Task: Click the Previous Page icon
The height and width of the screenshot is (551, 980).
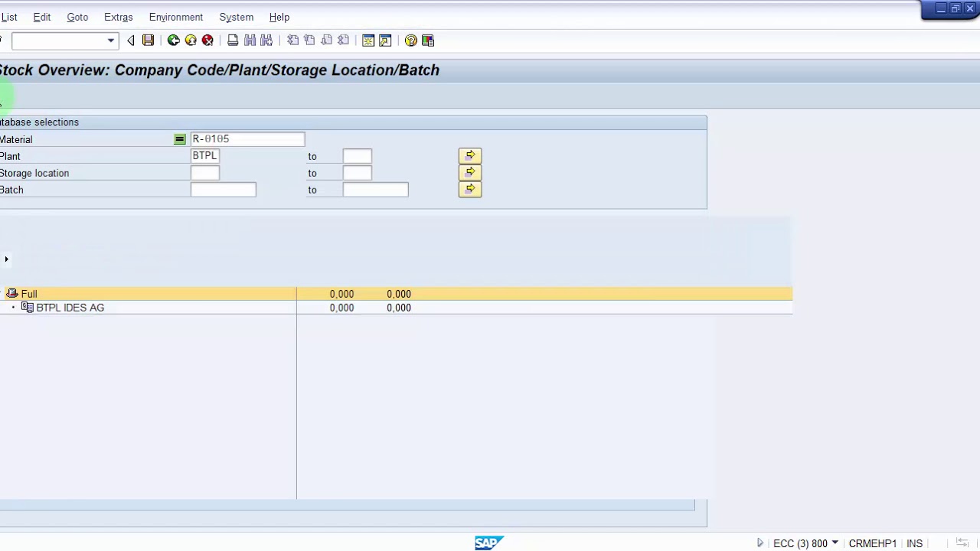Action: coord(309,41)
